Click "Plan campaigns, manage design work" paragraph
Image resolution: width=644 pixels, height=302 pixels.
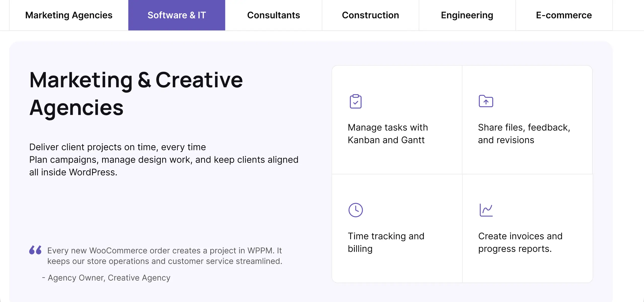click(x=164, y=166)
